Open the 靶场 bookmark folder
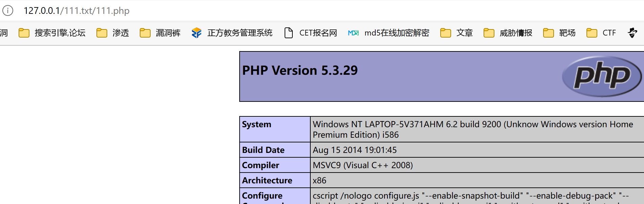The height and width of the screenshot is (204, 644). pyautogui.click(x=559, y=33)
